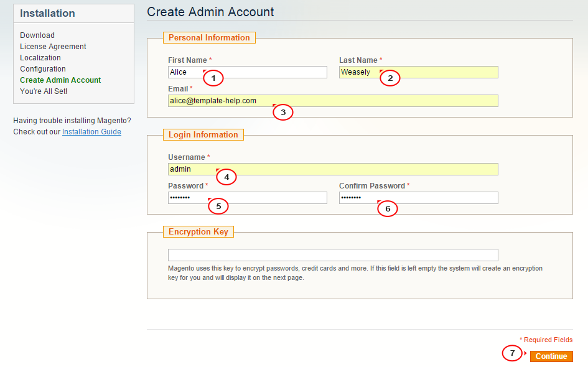Screen dimensions: 588x367
Task: Click the numbered marker 2 circle
Action: click(390, 78)
